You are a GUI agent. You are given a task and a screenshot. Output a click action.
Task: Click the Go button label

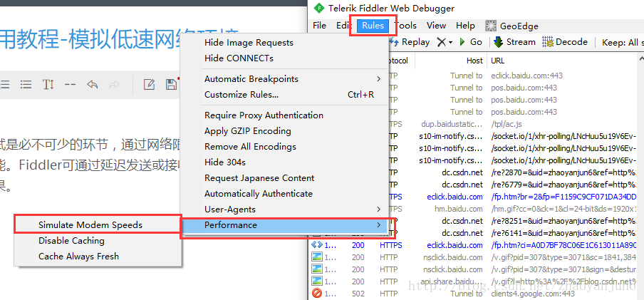coord(476,42)
